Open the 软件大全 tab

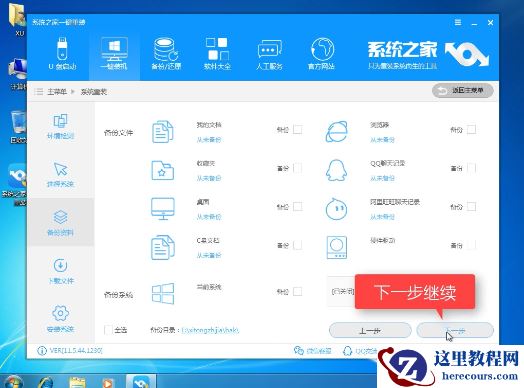click(x=217, y=53)
